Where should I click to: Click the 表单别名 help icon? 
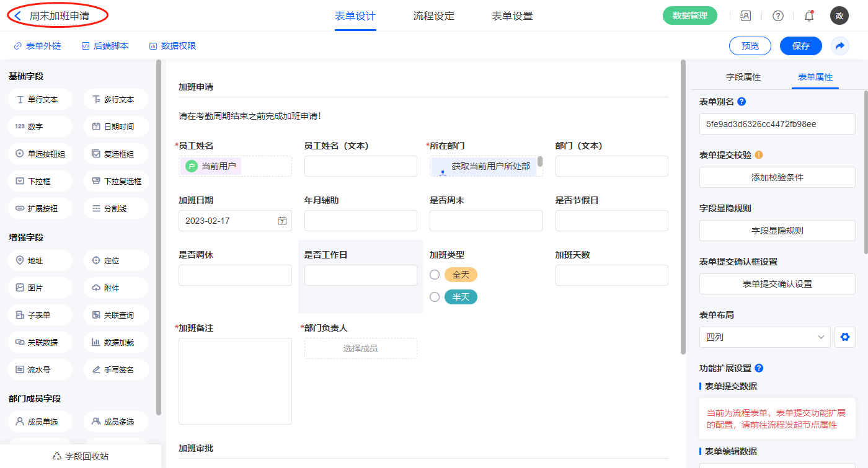(x=742, y=102)
